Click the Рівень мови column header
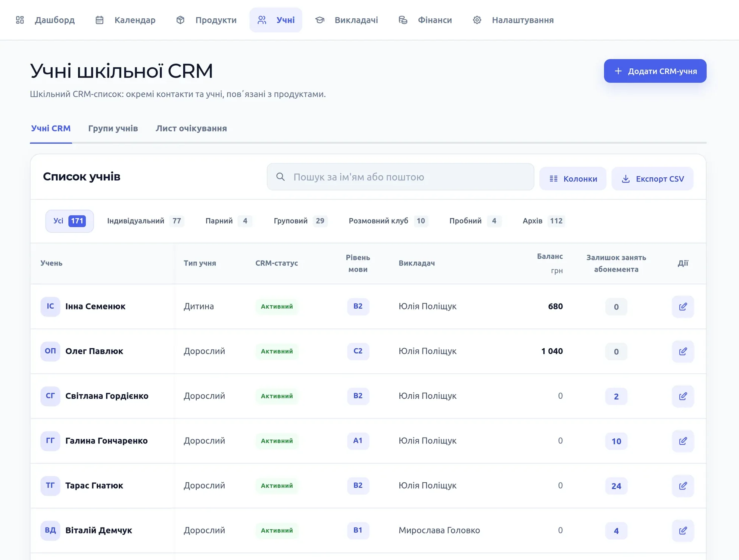Screen dimensions: 739x560 (x=358, y=263)
